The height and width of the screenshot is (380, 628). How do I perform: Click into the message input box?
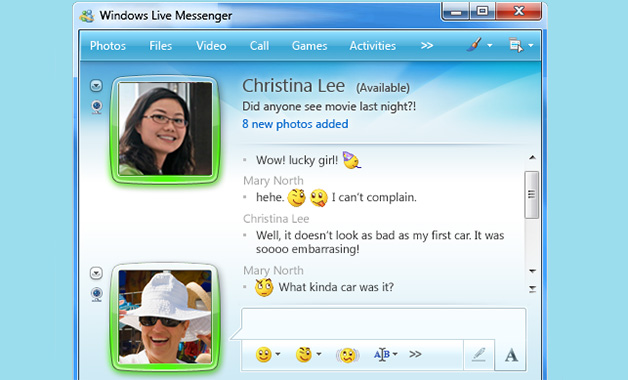(384, 324)
